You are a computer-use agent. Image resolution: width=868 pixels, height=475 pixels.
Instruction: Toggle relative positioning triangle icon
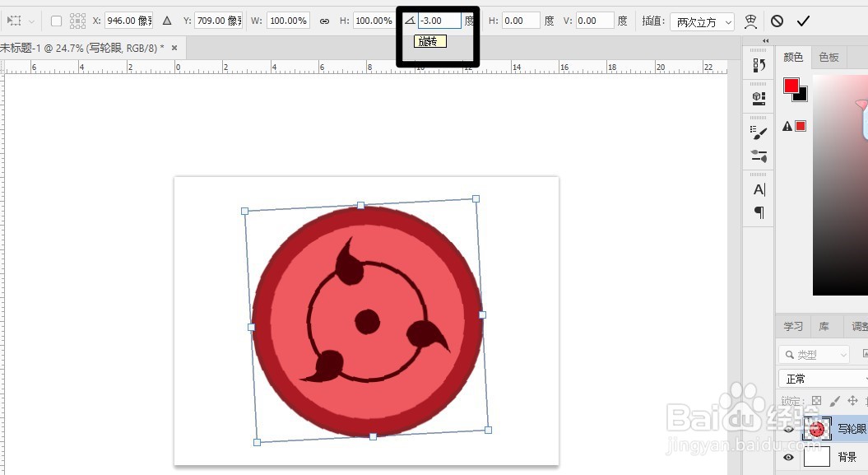(x=167, y=21)
